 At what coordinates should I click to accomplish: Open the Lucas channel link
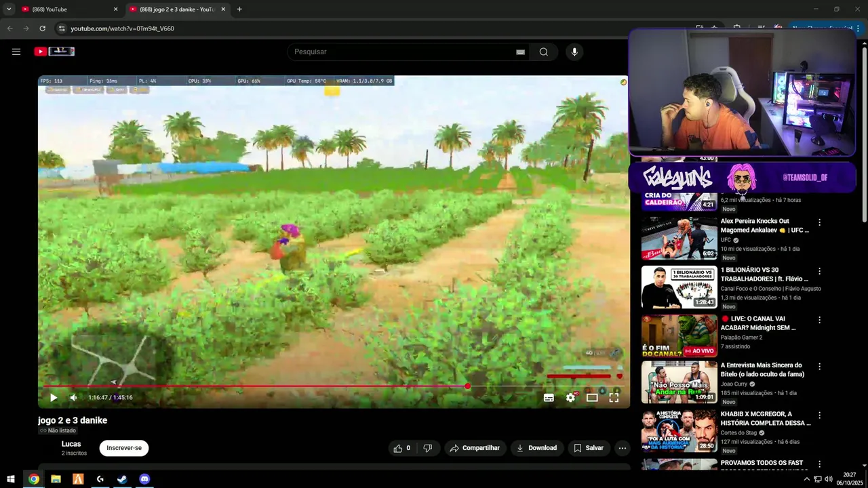click(71, 444)
